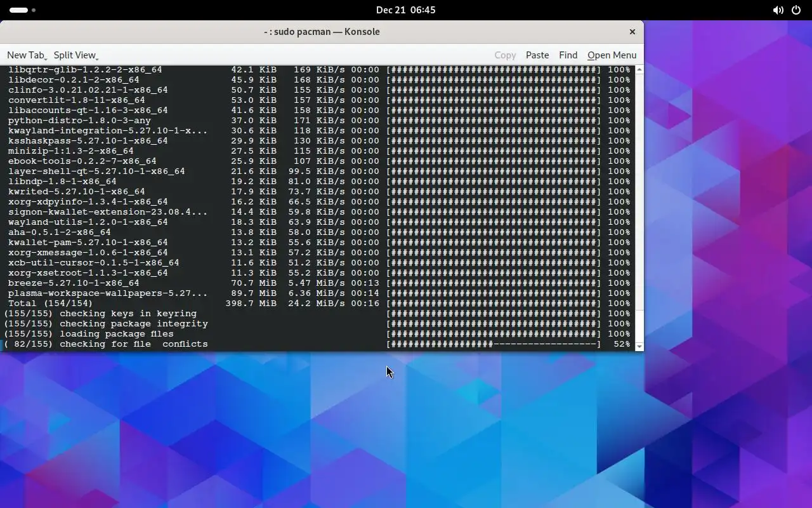Click the terminal vertical scrollbar track
Viewport: 812px width, 508px height.
[639, 208]
